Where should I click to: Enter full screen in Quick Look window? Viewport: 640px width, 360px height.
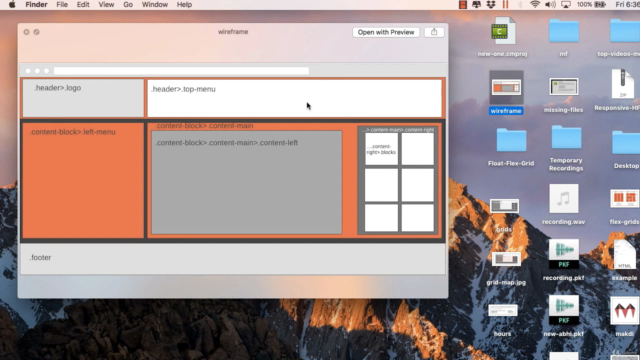tap(37, 32)
